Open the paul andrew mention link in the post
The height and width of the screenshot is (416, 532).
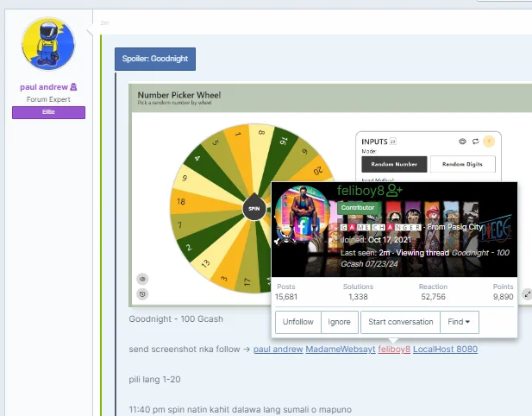pyautogui.click(x=279, y=349)
